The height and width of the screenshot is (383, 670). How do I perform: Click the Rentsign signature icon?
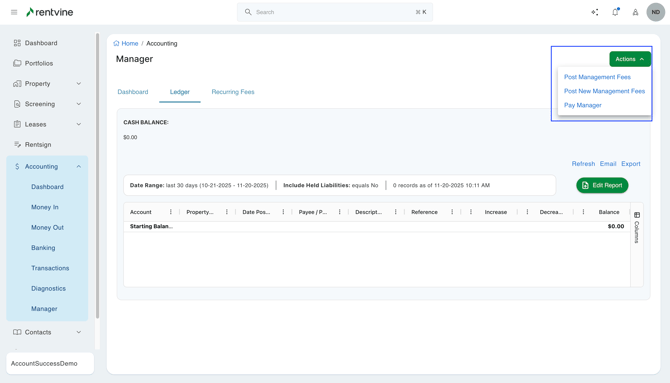tap(17, 144)
